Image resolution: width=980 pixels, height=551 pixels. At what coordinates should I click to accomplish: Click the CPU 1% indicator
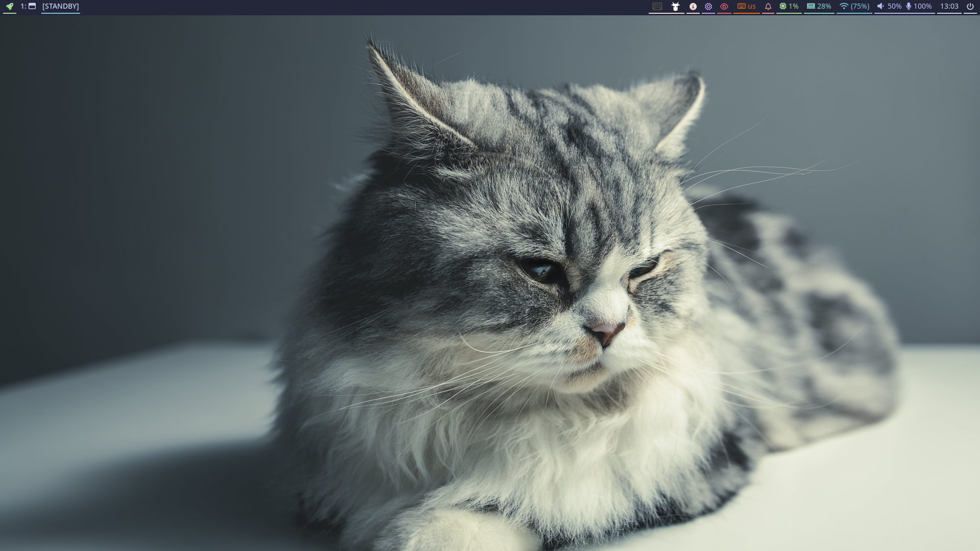pos(789,7)
